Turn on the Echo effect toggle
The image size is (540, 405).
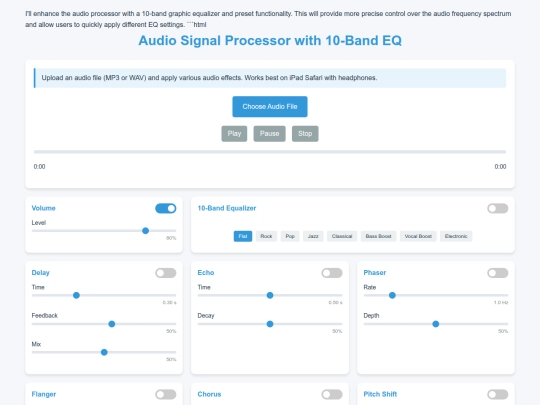[x=332, y=273]
